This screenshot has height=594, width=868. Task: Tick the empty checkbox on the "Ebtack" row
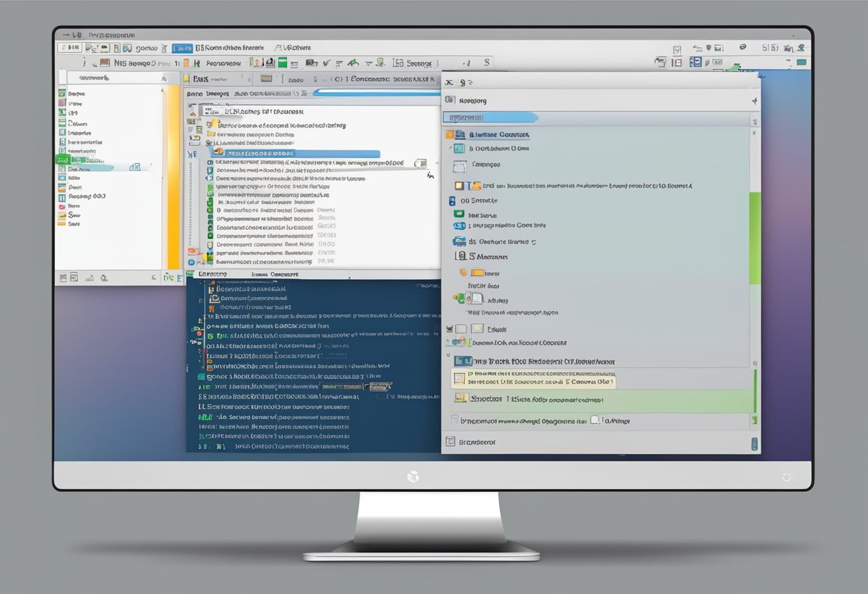pyautogui.click(x=461, y=329)
